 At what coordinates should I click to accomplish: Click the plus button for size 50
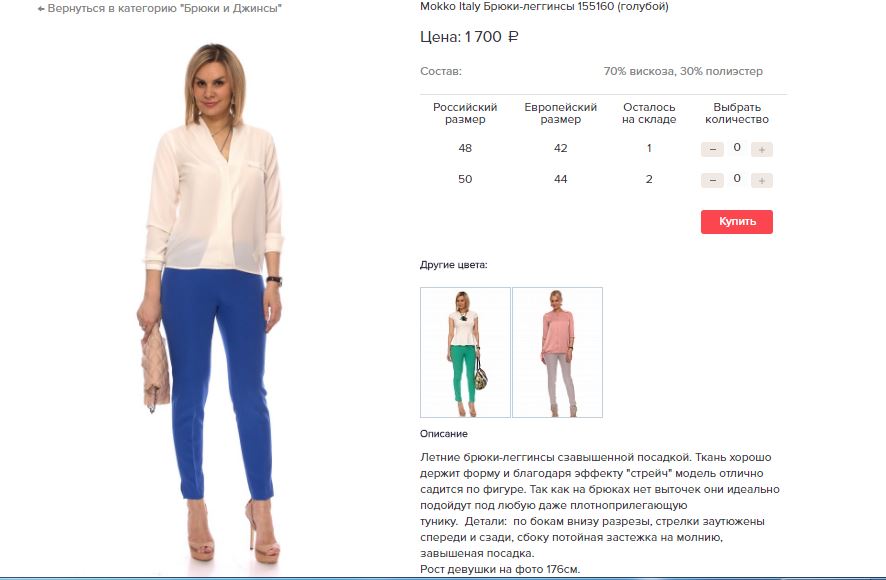coord(762,180)
